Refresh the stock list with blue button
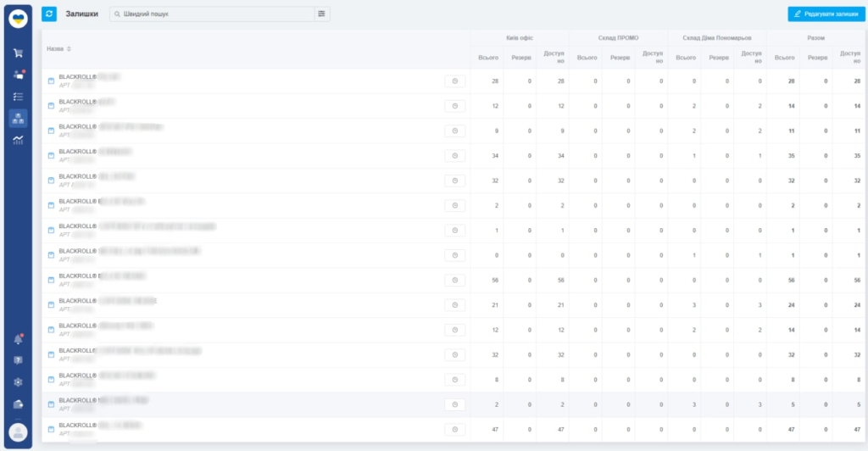 [x=49, y=14]
